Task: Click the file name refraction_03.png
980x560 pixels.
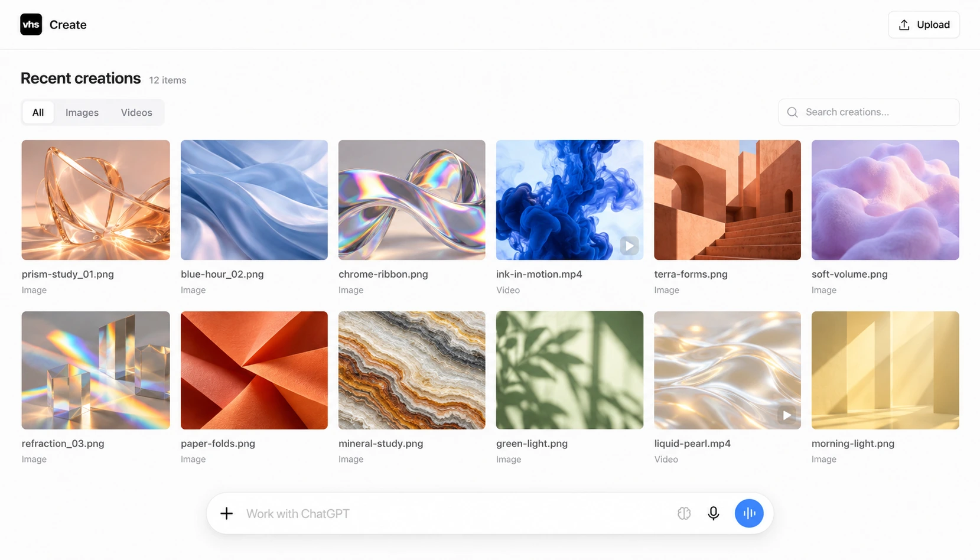Action: tap(63, 444)
